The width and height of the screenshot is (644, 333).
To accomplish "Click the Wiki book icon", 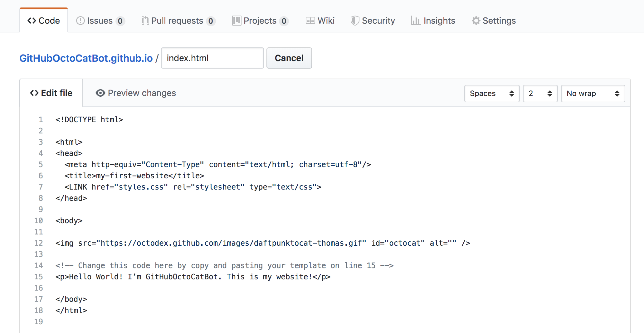I will pos(310,21).
